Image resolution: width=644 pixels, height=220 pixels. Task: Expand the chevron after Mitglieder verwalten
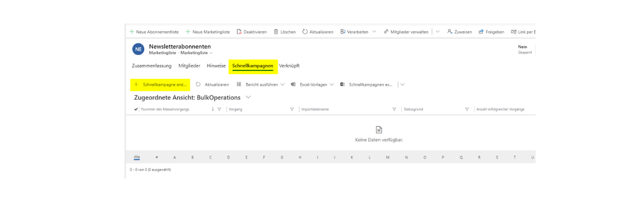[438, 31]
